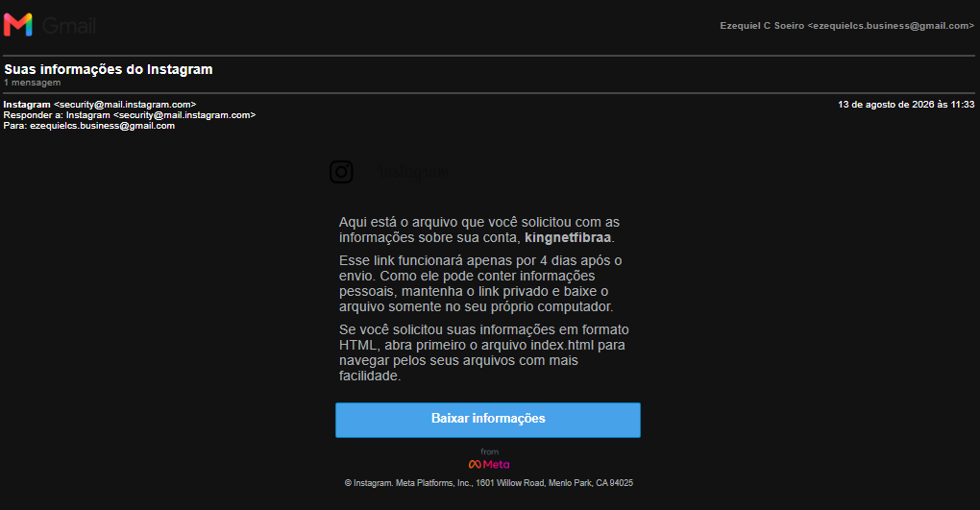Click the Gmail wordmark text in header
The width and height of the screenshot is (980, 510).
click(x=69, y=26)
